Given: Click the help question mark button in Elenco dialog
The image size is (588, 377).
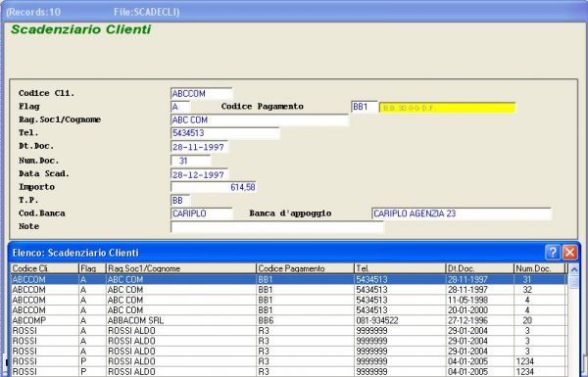Looking at the screenshot, I should [552, 253].
